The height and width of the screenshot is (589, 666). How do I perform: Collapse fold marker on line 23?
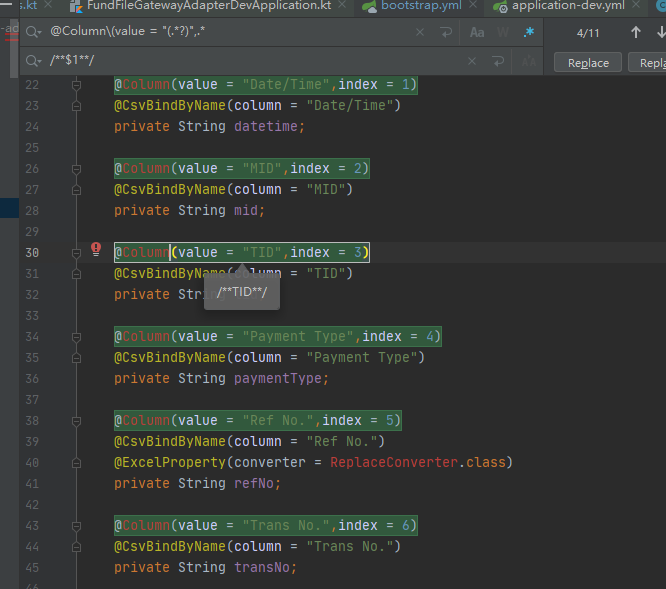click(76, 106)
